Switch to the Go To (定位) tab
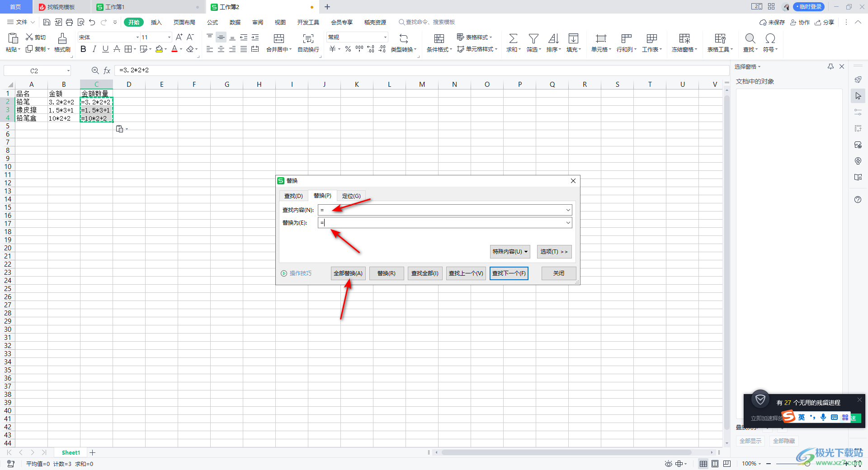This screenshot has width=868, height=470. click(x=351, y=196)
